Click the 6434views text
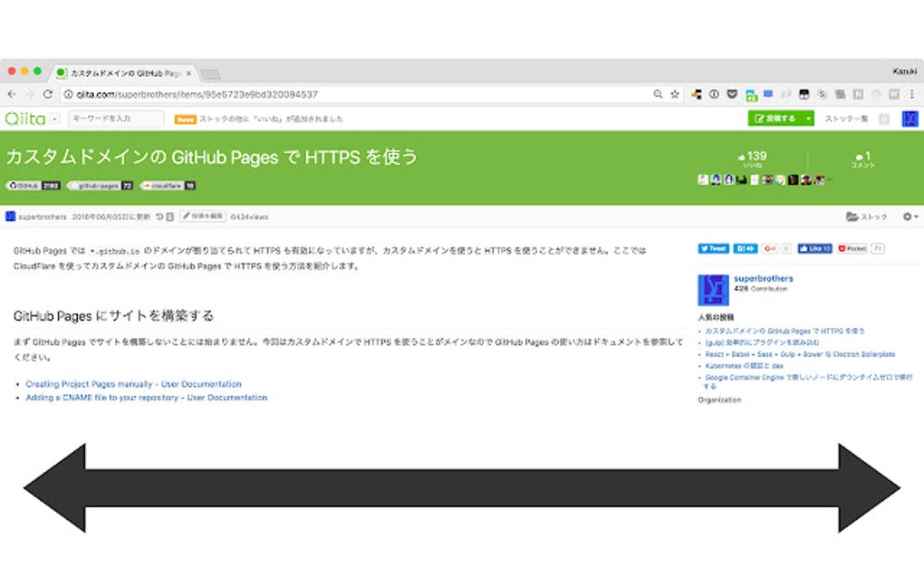 tap(249, 217)
